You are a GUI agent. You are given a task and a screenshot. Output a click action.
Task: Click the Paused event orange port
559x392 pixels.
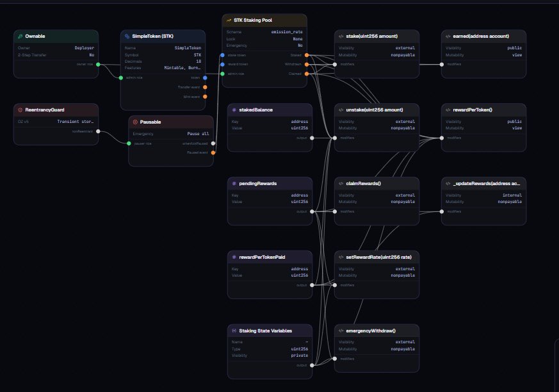[x=213, y=152]
